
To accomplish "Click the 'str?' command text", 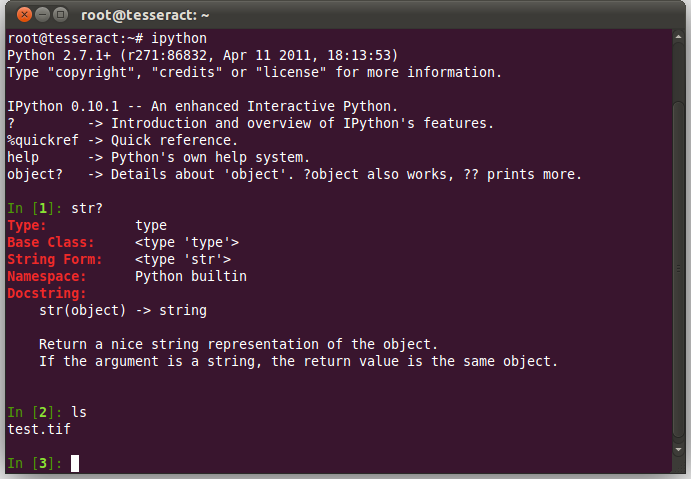I will [x=87, y=208].
